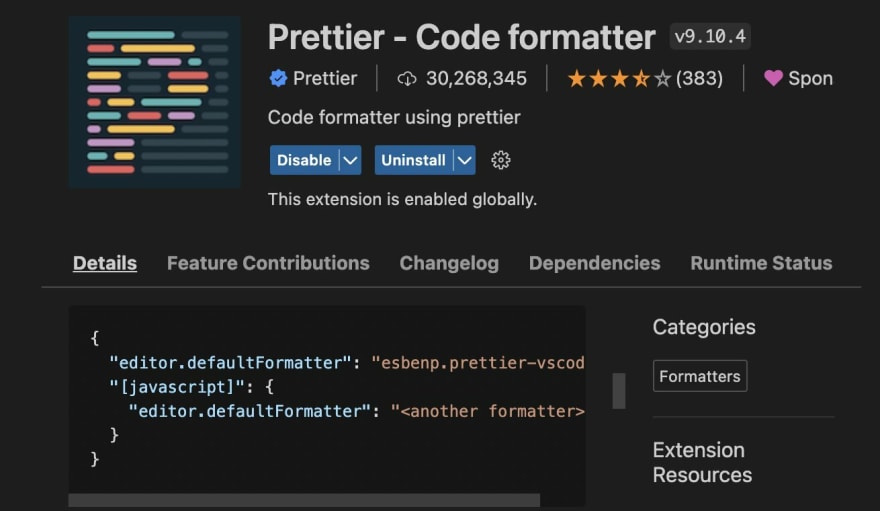The image size is (880, 511).
Task: Click the install count 30,268,345
Action: click(476, 79)
